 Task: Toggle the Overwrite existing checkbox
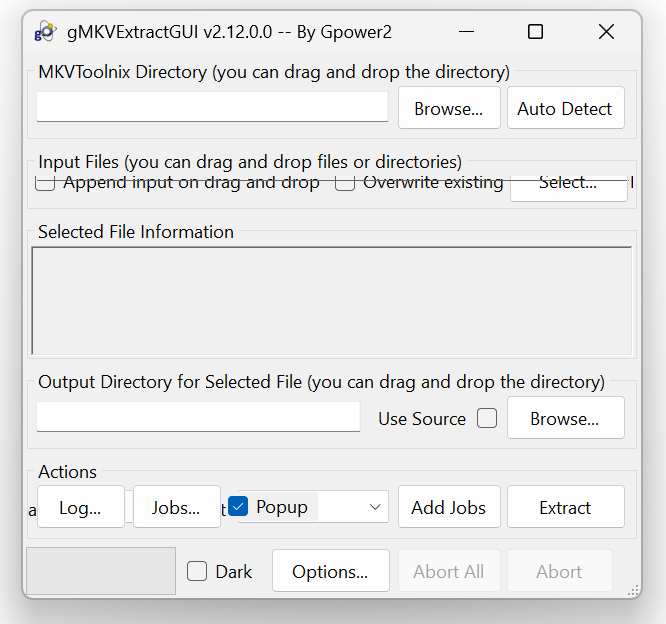[345, 184]
